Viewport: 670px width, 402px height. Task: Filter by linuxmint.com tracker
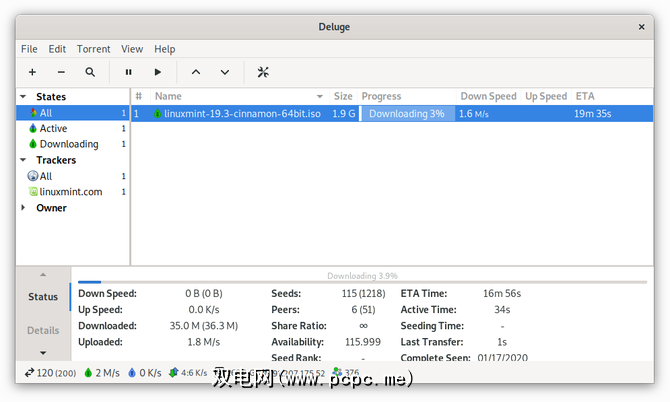[73, 192]
